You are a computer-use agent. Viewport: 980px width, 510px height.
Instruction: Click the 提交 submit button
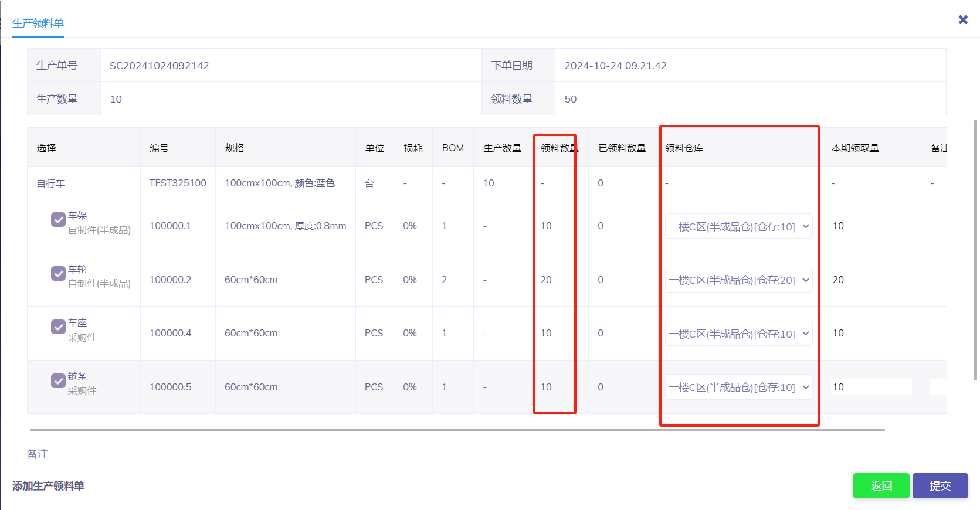coord(940,486)
